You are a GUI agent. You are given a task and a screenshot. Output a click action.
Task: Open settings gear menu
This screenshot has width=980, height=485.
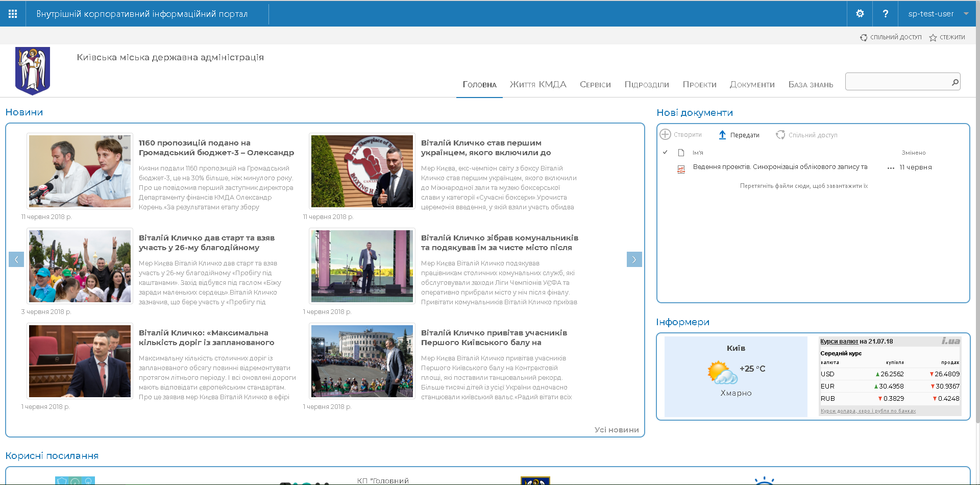pos(860,14)
